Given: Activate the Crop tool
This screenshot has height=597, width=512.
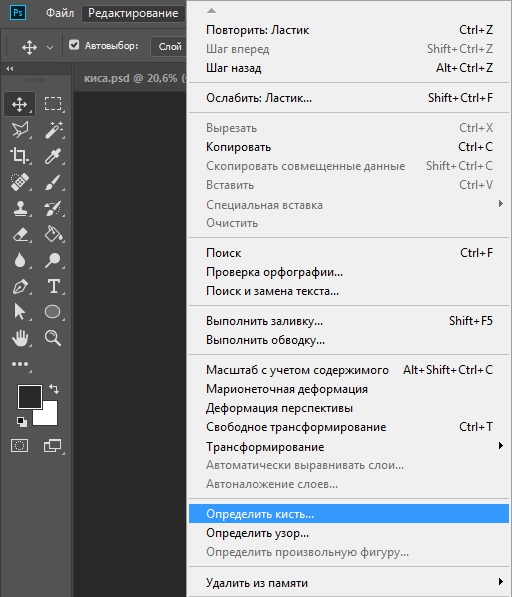Looking at the screenshot, I should coord(19,156).
